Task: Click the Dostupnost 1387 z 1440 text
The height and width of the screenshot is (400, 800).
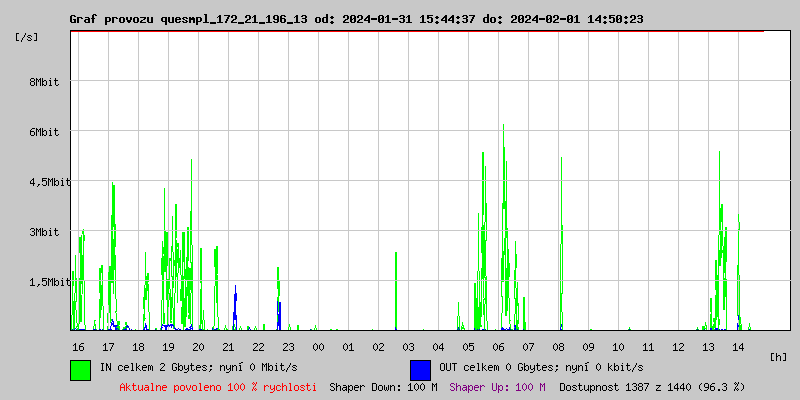Action: (651, 386)
